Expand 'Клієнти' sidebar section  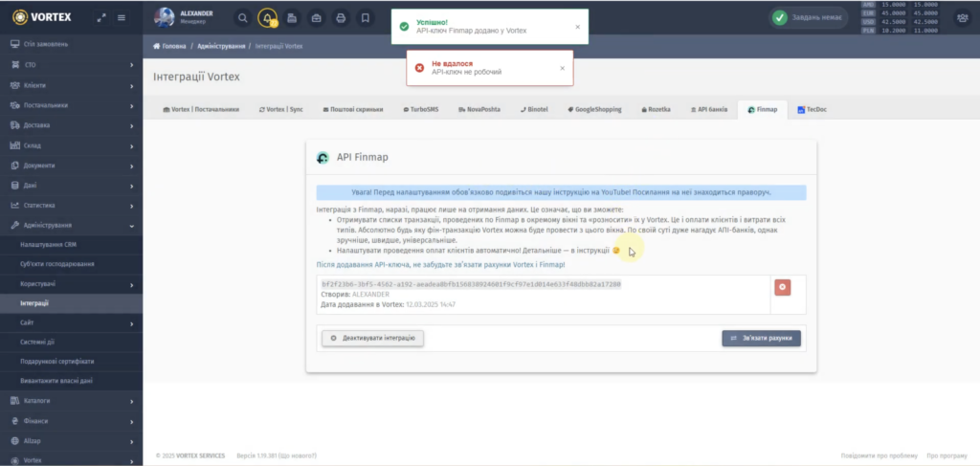coord(71,85)
